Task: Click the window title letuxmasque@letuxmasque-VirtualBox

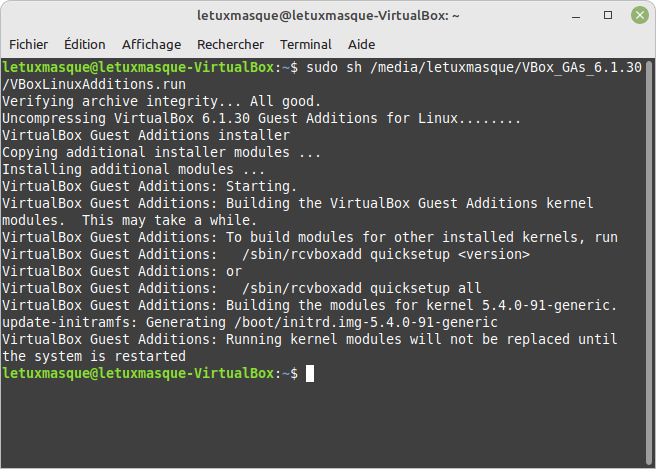Action: [x=328, y=16]
